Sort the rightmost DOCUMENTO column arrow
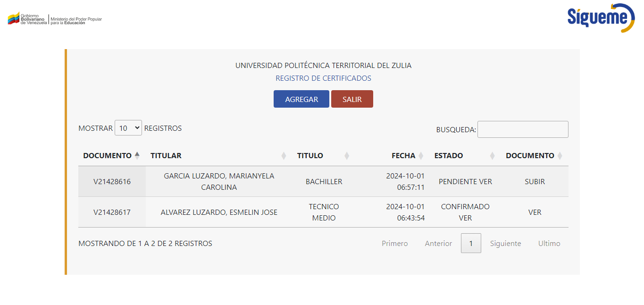Viewport: 644px width, 305px height. [x=560, y=155]
